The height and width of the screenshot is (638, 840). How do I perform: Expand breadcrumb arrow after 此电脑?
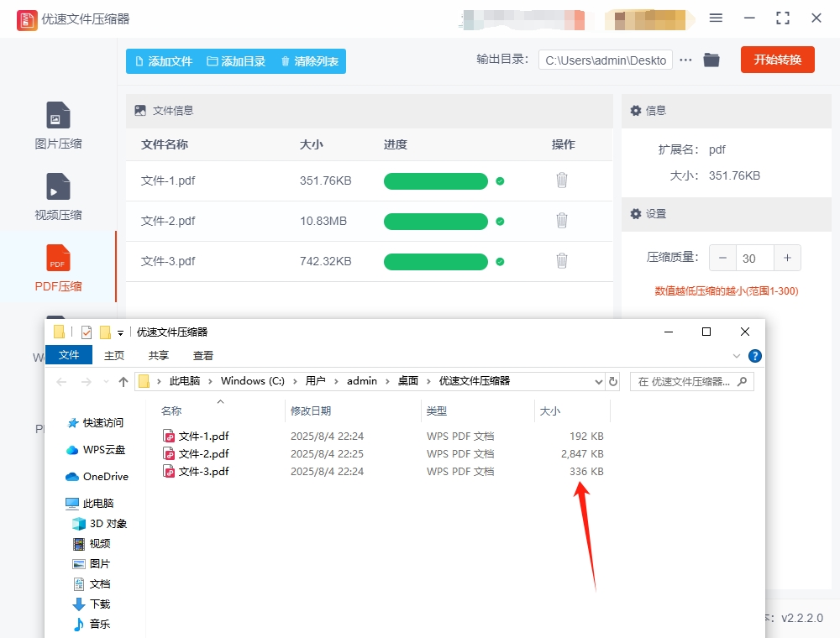(210, 381)
